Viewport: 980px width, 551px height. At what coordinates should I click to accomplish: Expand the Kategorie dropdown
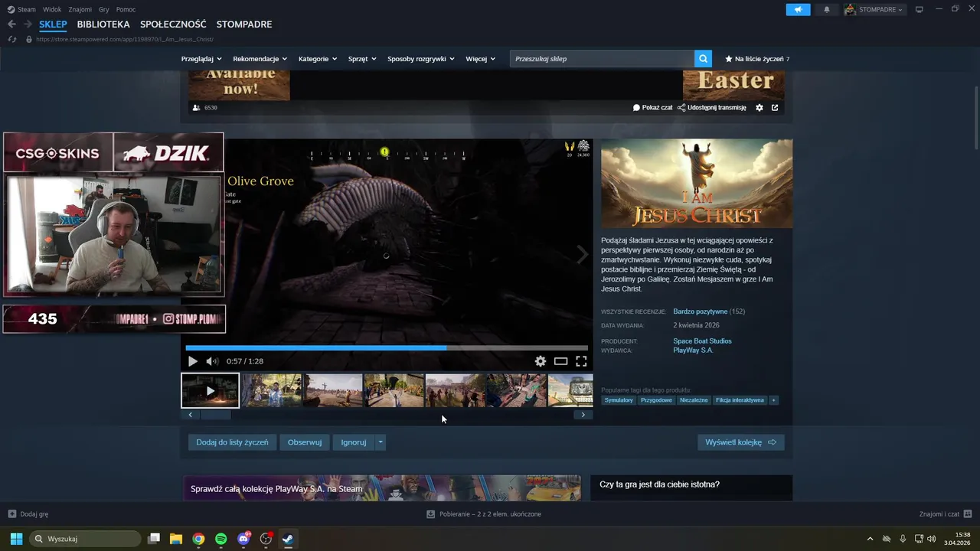pos(318,59)
